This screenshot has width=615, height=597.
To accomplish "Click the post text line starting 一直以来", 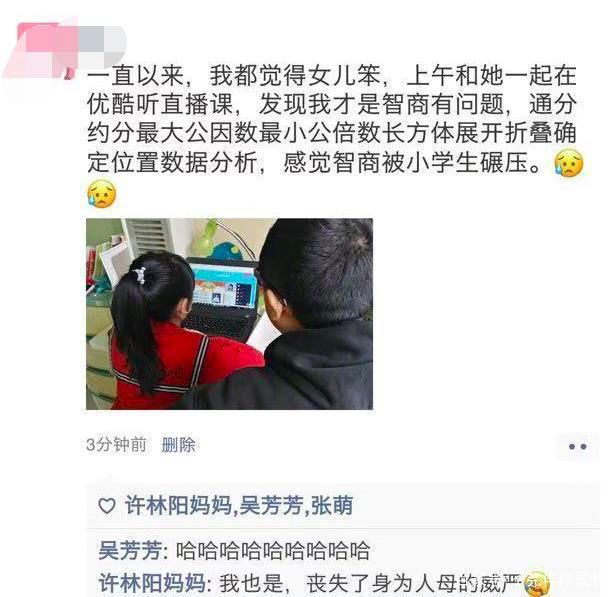I will [331, 76].
